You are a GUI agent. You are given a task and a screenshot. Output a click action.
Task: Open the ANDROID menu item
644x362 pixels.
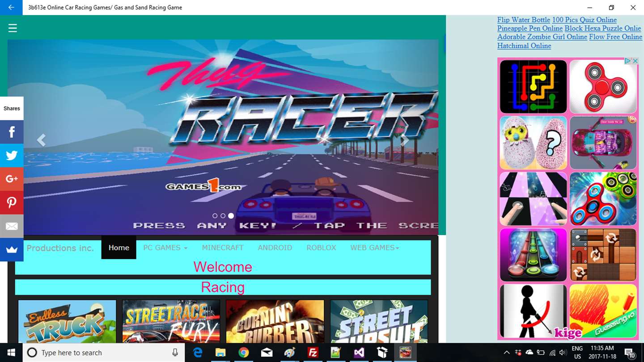pos(275,248)
